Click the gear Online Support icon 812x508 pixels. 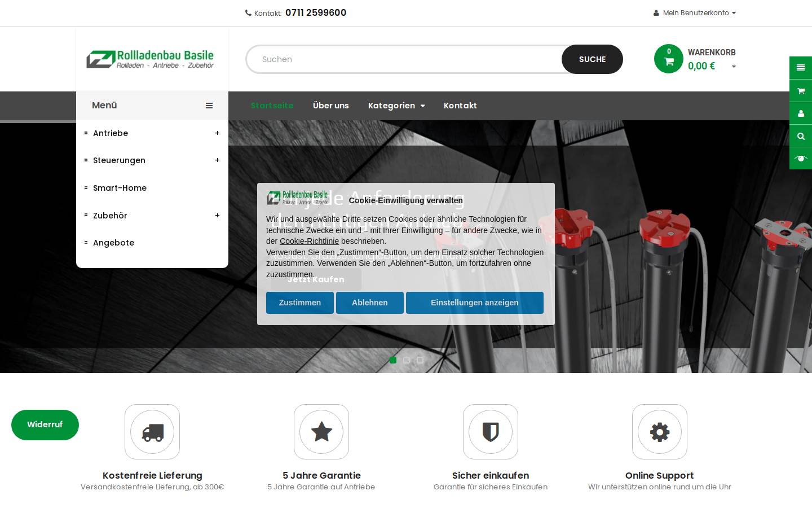click(x=660, y=432)
